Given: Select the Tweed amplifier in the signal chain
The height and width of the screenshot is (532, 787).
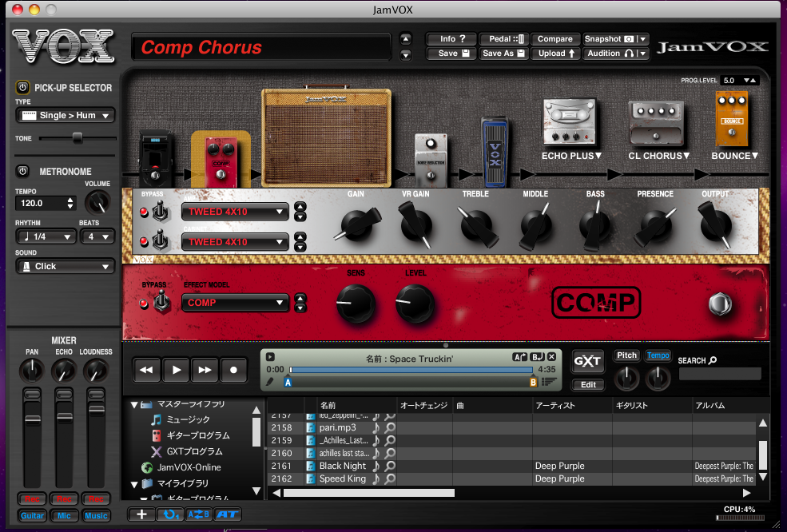Looking at the screenshot, I should click(x=326, y=137).
